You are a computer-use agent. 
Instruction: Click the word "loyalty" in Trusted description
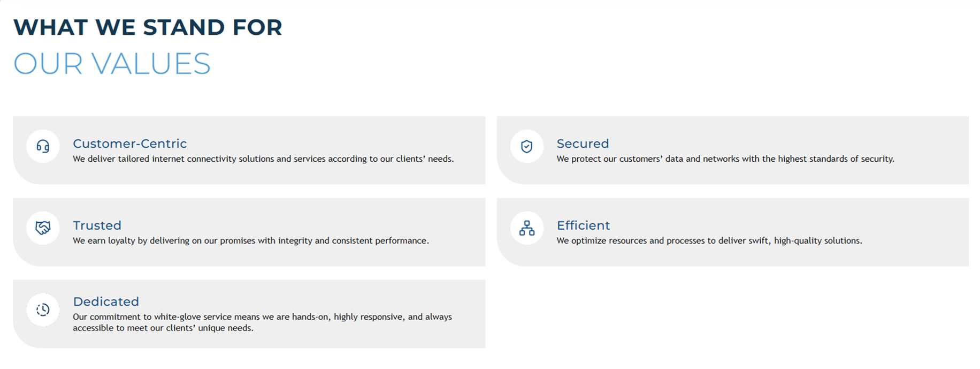121,241
